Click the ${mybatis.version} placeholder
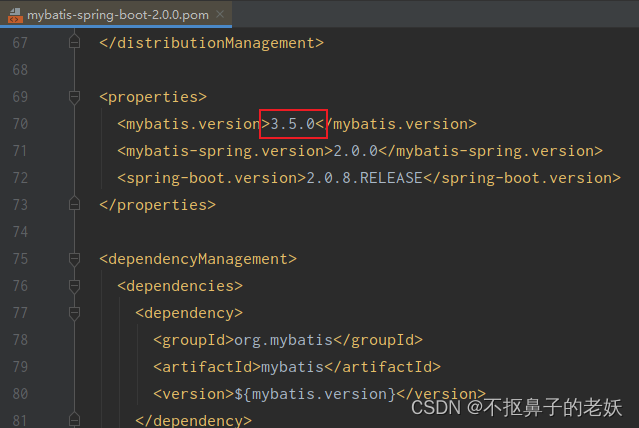 pos(315,394)
